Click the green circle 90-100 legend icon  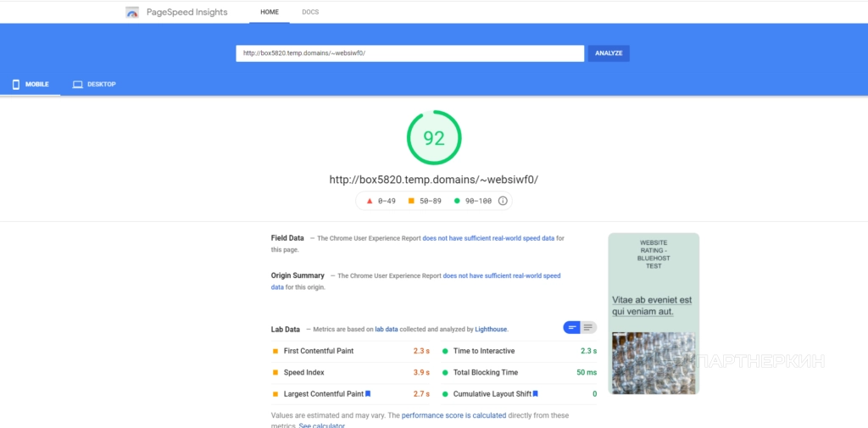pyautogui.click(x=457, y=201)
